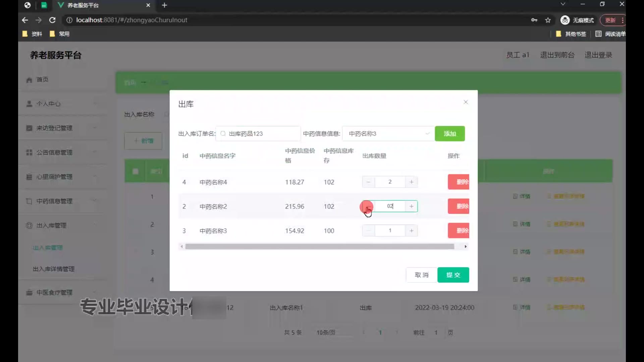Close the 出库 dialog with X icon
This screenshot has height=362, width=644.
[466, 102]
